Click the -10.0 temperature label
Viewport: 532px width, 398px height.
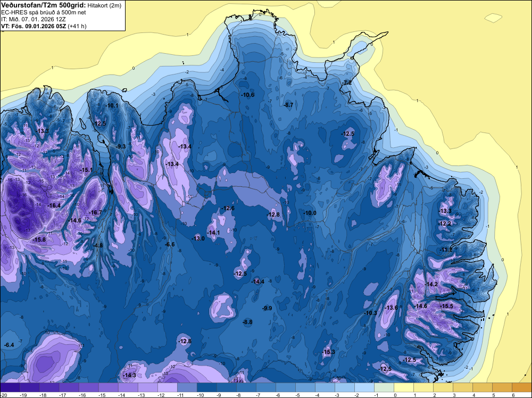pyautogui.click(x=310, y=213)
